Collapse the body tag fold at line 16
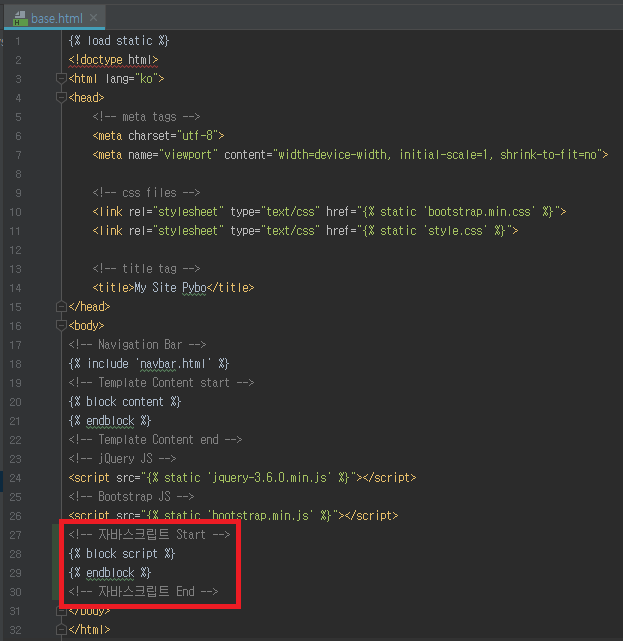Screen dimensions: 623x641 click(61, 325)
